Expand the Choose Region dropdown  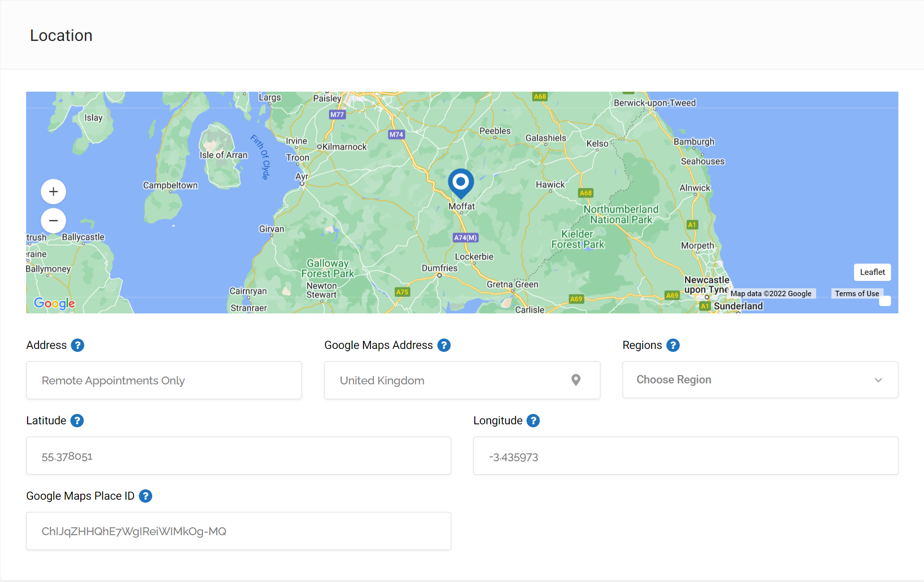click(x=759, y=379)
